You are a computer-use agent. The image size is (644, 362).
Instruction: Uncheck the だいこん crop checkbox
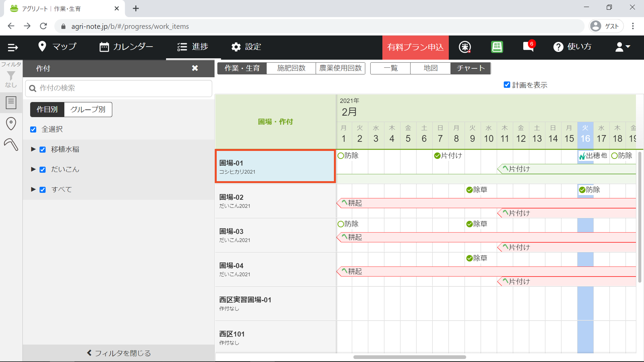(43, 170)
